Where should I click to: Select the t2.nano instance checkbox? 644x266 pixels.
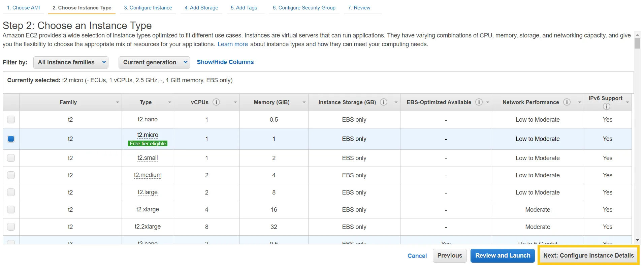pyautogui.click(x=11, y=119)
